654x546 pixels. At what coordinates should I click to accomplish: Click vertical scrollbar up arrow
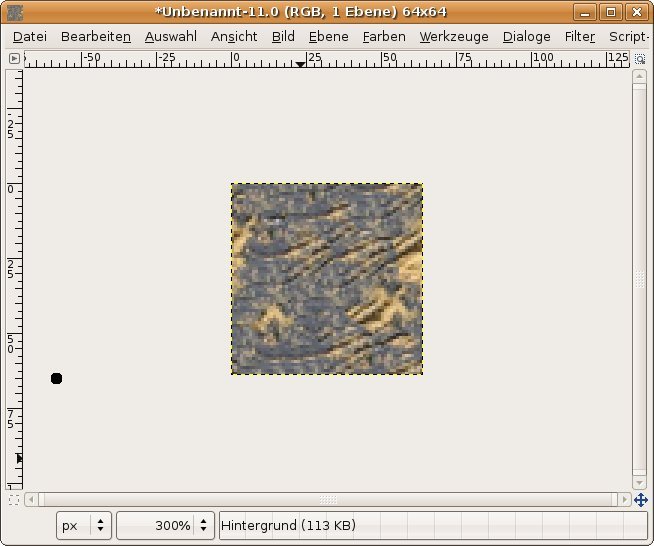coord(639,77)
